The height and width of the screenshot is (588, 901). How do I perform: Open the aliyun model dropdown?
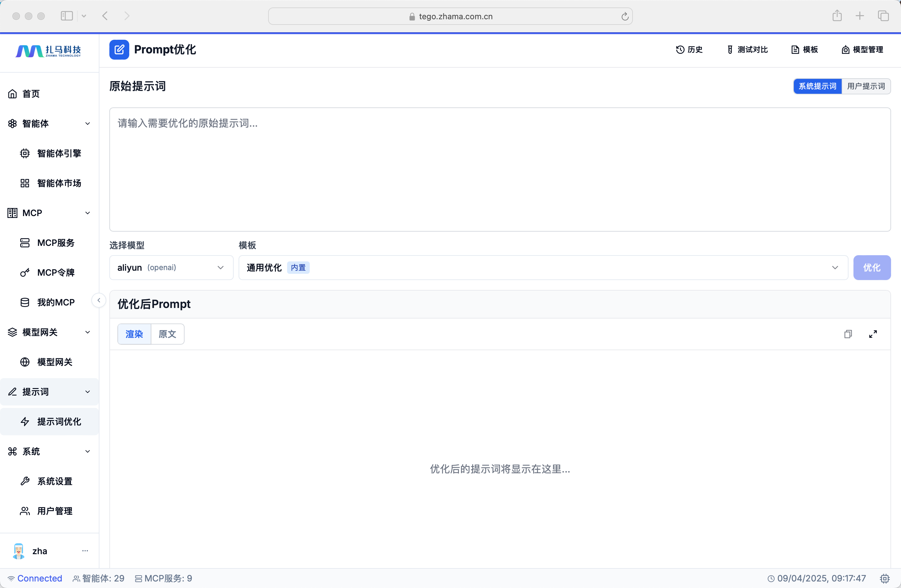[x=171, y=268]
